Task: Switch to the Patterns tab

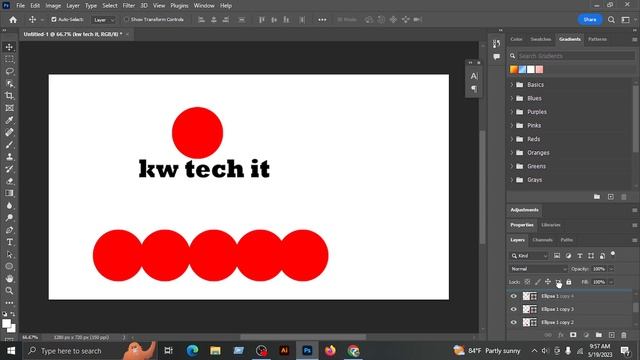Action: click(597, 39)
